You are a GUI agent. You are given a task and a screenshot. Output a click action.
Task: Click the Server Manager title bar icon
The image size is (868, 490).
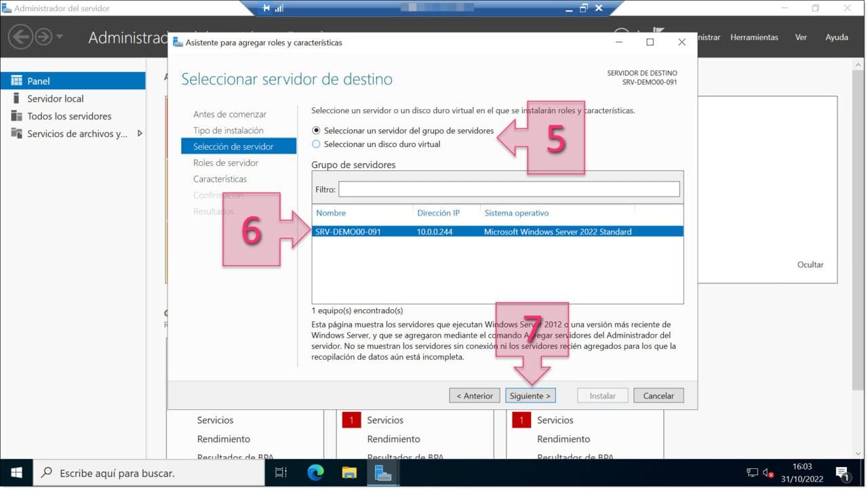click(6, 8)
